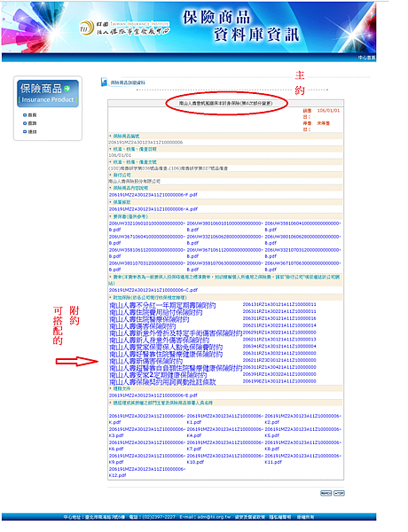Screen dimensions: 408x532
Task: Open 206191MZ2A30123A11Z10000006-E.pdf file
Action: pos(153,395)
